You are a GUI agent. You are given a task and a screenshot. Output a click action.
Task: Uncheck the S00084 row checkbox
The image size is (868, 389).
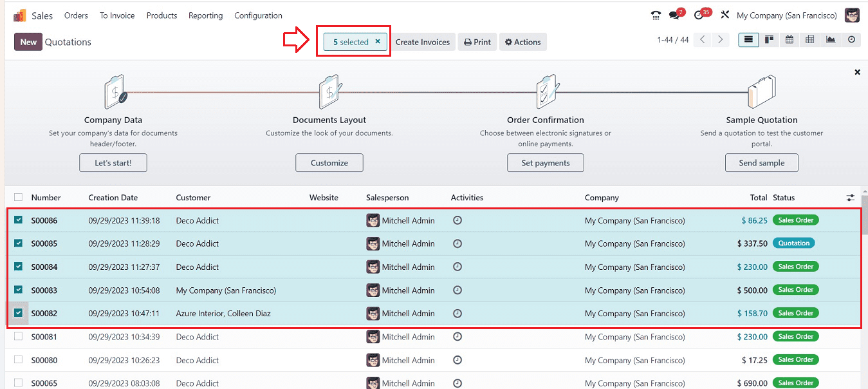point(18,267)
